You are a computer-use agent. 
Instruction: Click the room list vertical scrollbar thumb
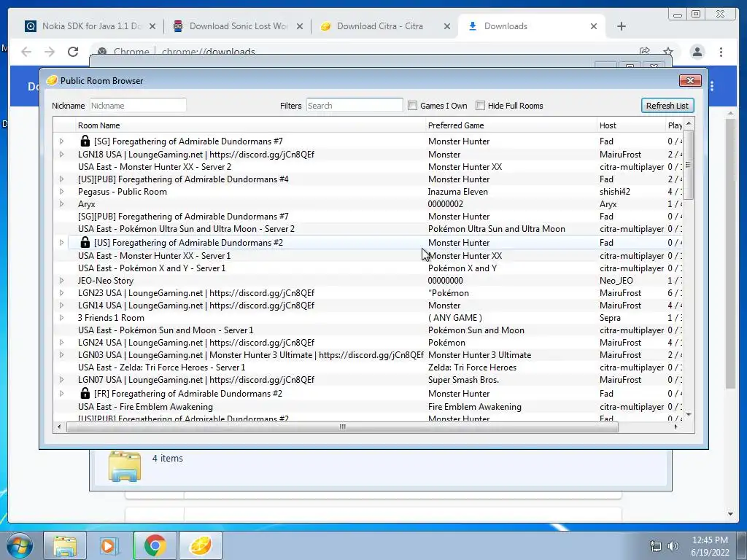[x=689, y=164]
